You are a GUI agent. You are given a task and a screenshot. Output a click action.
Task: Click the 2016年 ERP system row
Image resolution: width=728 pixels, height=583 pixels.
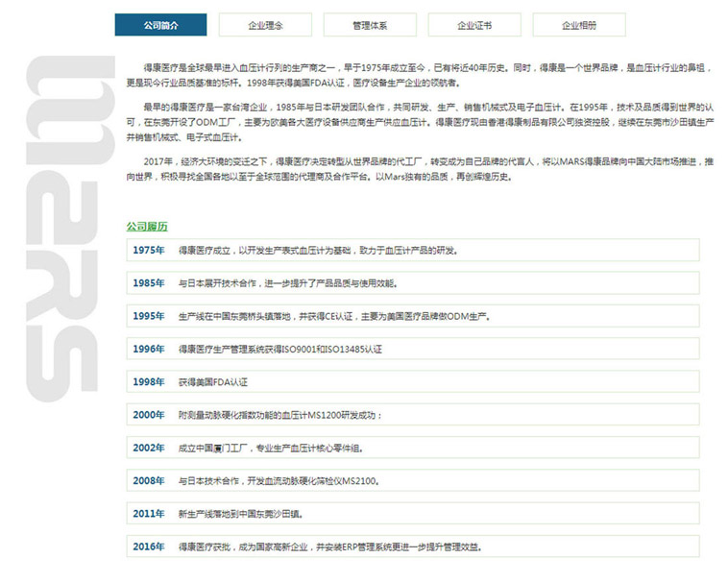click(413, 547)
